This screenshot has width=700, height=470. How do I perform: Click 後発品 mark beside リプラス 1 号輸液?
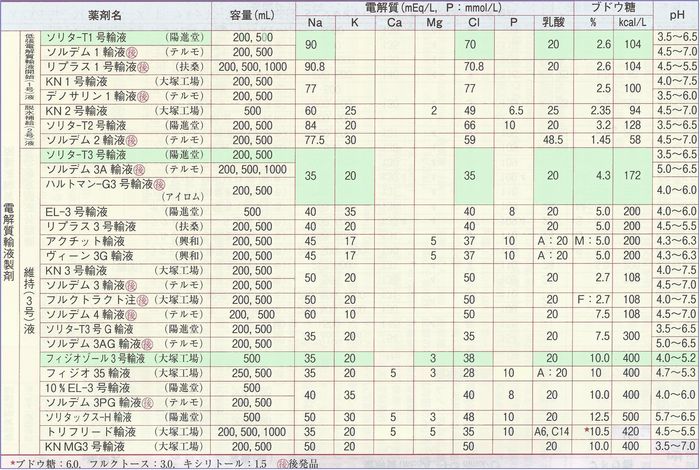143,67
